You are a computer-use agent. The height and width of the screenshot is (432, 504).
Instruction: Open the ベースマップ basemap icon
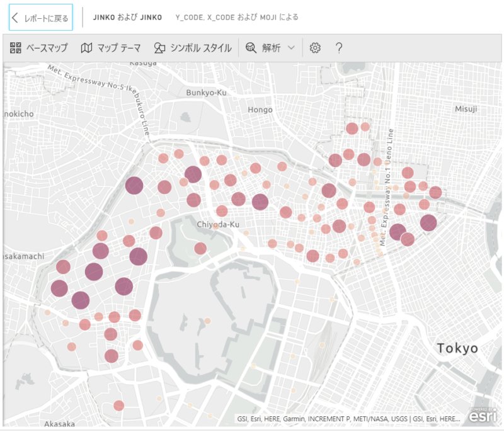click(x=15, y=48)
